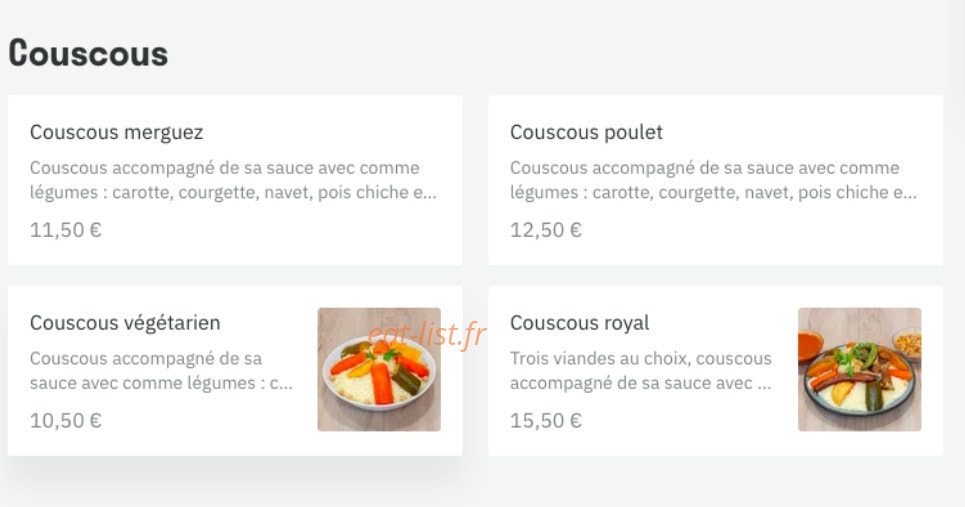Click the Couscous section heading
This screenshot has width=965, height=507.
88,53
